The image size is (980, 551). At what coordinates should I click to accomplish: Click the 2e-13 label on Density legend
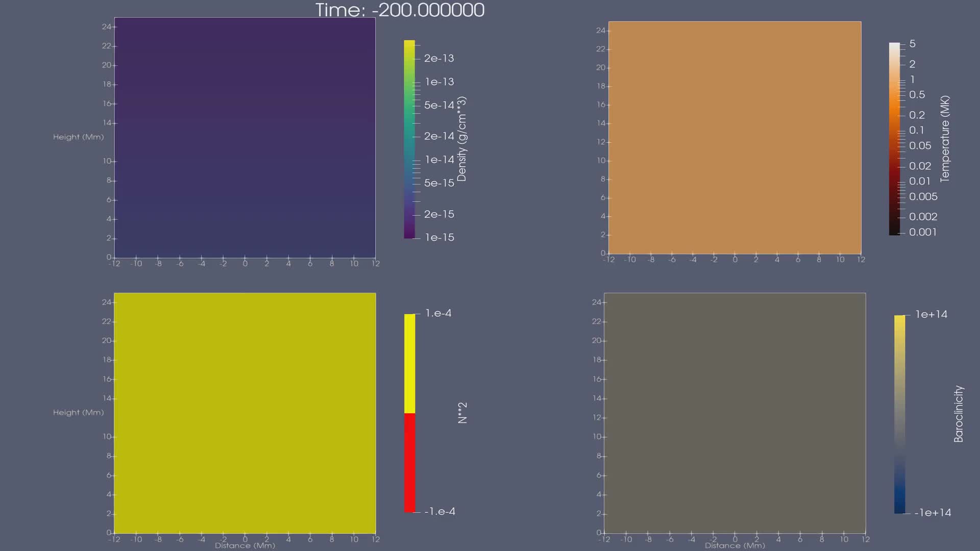(439, 58)
